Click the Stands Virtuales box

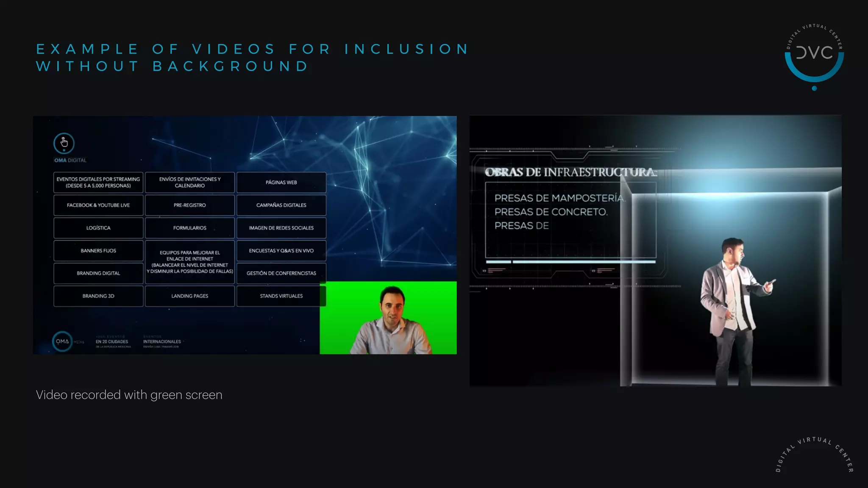pyautogui.click(x=281, y=296)
